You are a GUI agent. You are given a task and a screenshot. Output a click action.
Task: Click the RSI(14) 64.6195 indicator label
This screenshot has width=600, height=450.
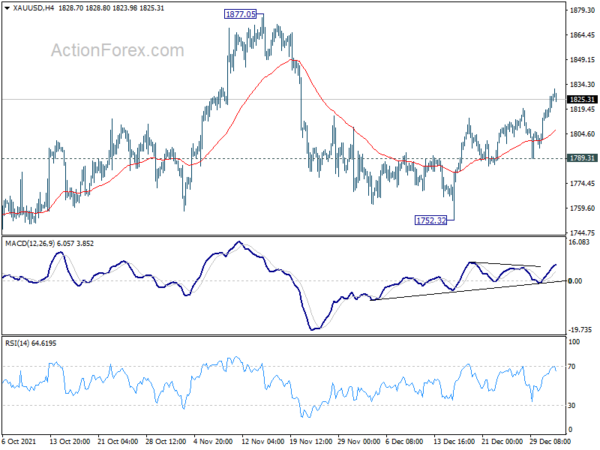pos(31,343)
